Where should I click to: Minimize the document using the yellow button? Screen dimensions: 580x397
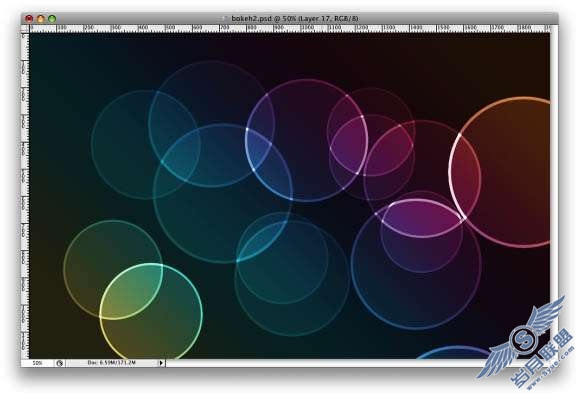point(40,18)
